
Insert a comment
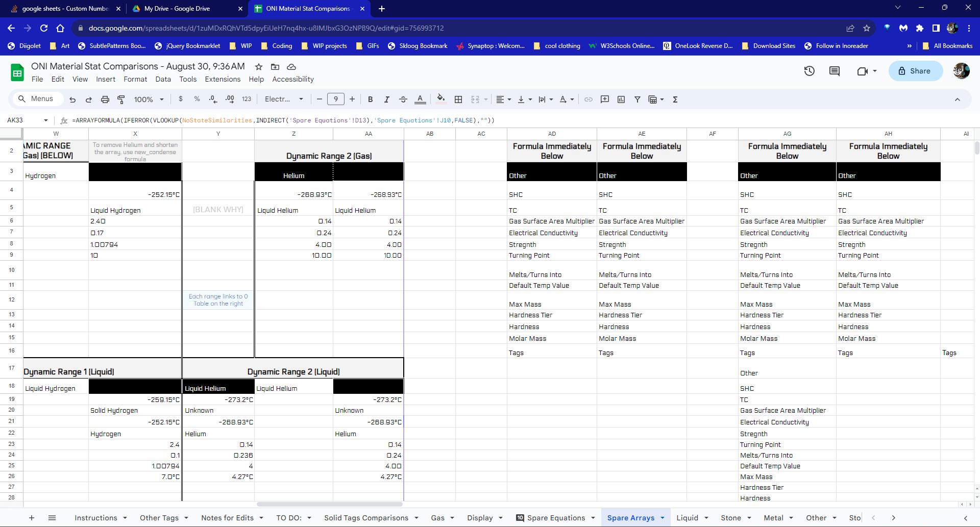coord(605,99)
